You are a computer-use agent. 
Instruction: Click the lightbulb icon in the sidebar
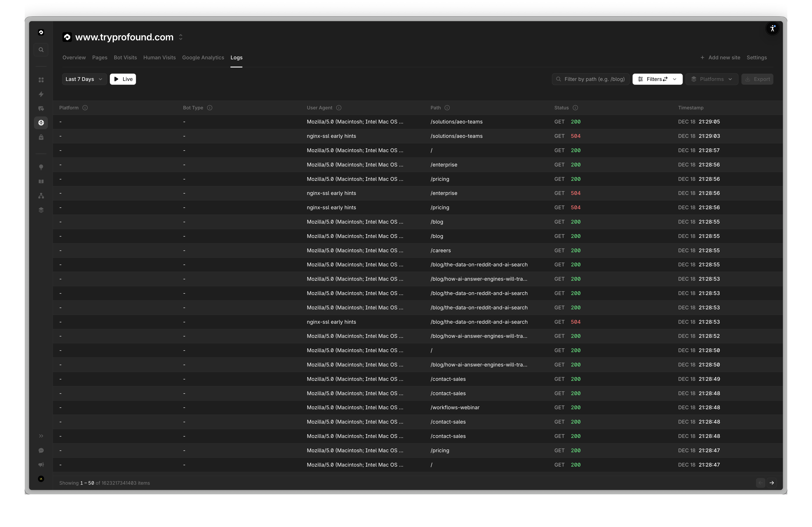pos(41,167)
